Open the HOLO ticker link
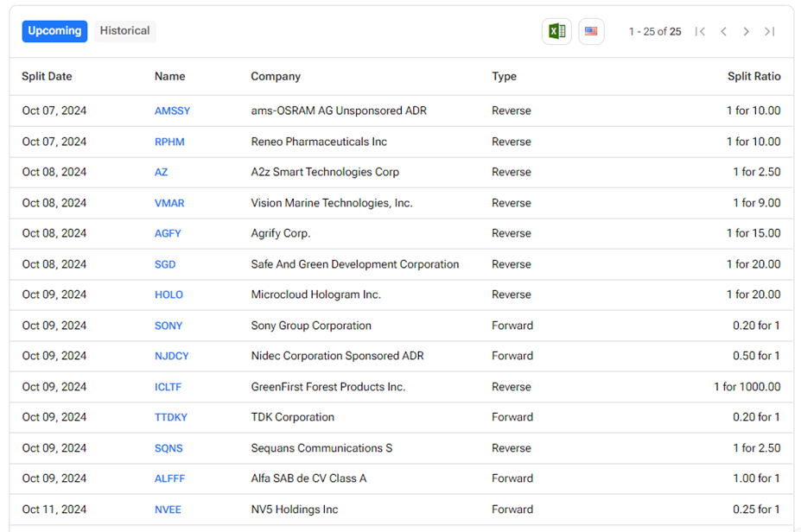The image size is (801, 532). [x=168, y=294]
